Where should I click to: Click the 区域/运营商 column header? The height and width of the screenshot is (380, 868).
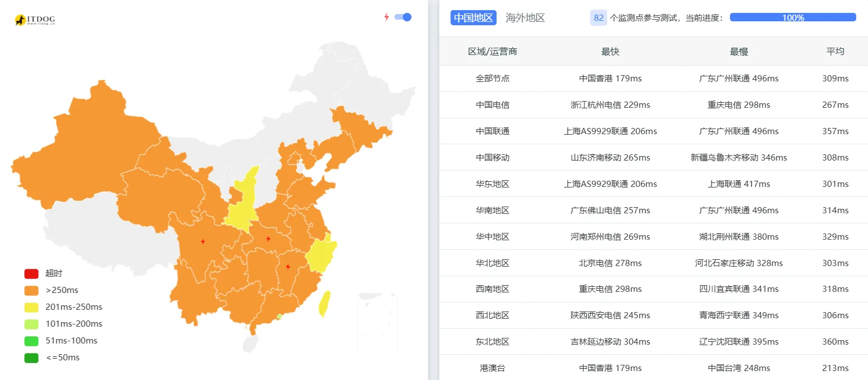click(x=493, y=52)
